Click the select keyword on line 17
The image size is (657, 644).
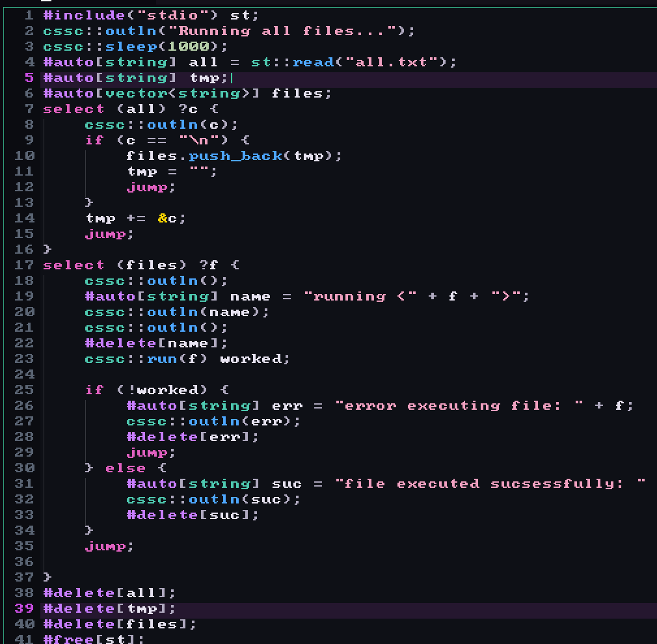click(74, 265)
